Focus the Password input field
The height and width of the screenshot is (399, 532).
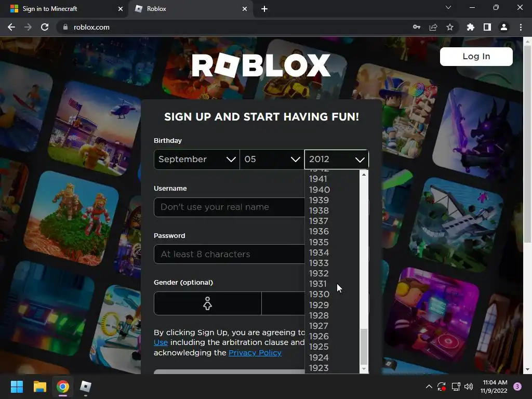coord(229,254)
